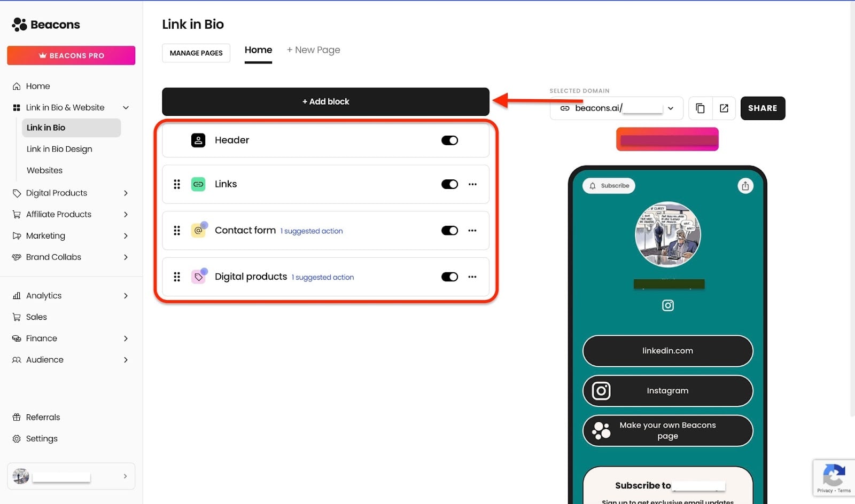855x504 pixels.
Task: Select Link in Bio in sidebar
Action: [71, 128]
